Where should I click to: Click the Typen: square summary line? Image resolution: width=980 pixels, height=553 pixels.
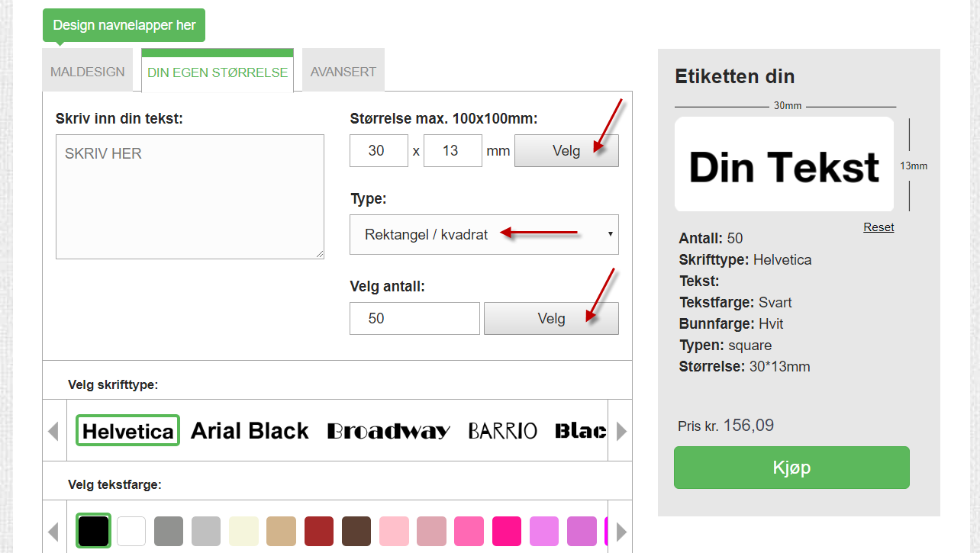(725, 345)
